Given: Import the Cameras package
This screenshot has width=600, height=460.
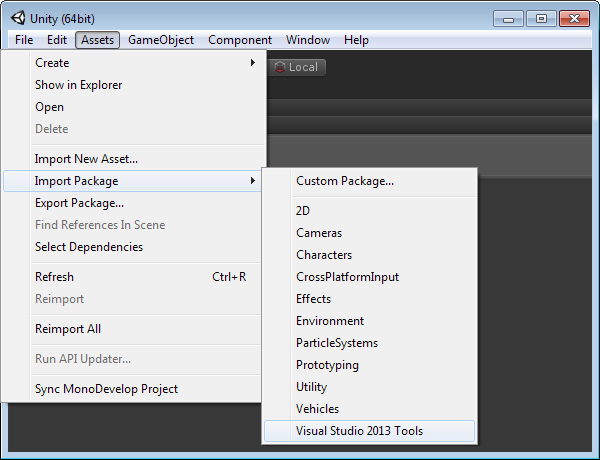Looking at the screenshot, I should pos(369,233).
